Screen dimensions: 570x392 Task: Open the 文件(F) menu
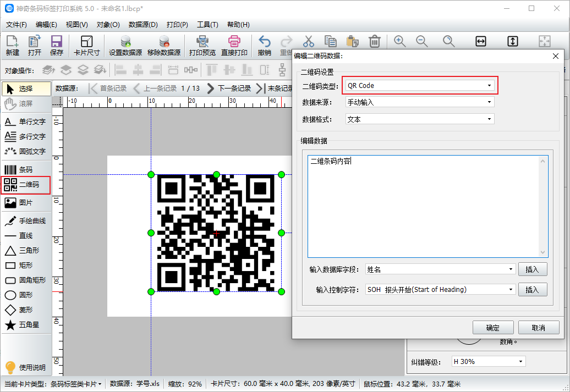(17, 24)
